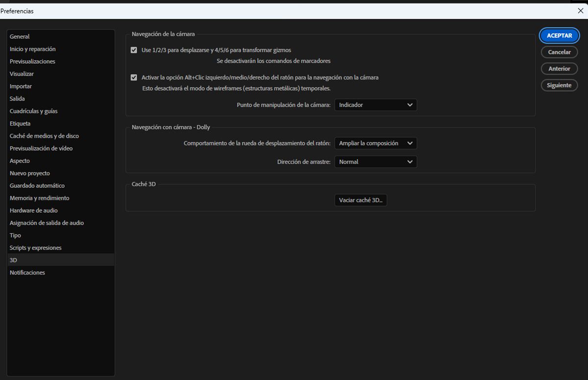Advance with the Siguiente button
The width and height of the screenshot is (588, 380).
pos(559,85)
